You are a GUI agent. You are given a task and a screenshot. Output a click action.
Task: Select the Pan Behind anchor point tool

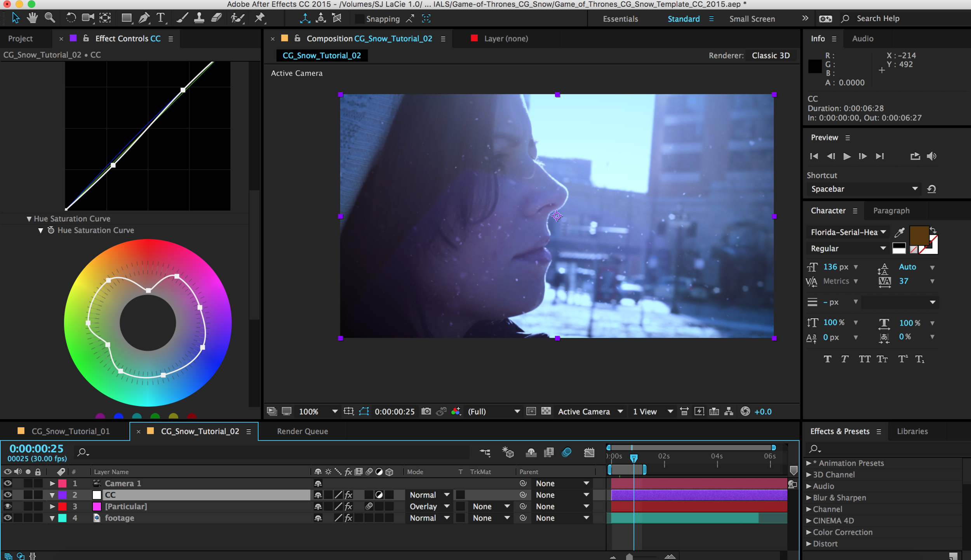click(105, 18)
